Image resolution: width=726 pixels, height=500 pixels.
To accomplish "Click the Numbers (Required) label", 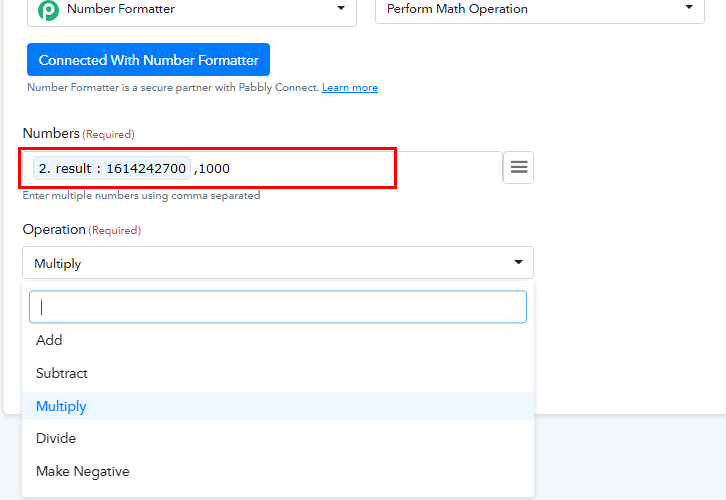I will tap(79, 133).
